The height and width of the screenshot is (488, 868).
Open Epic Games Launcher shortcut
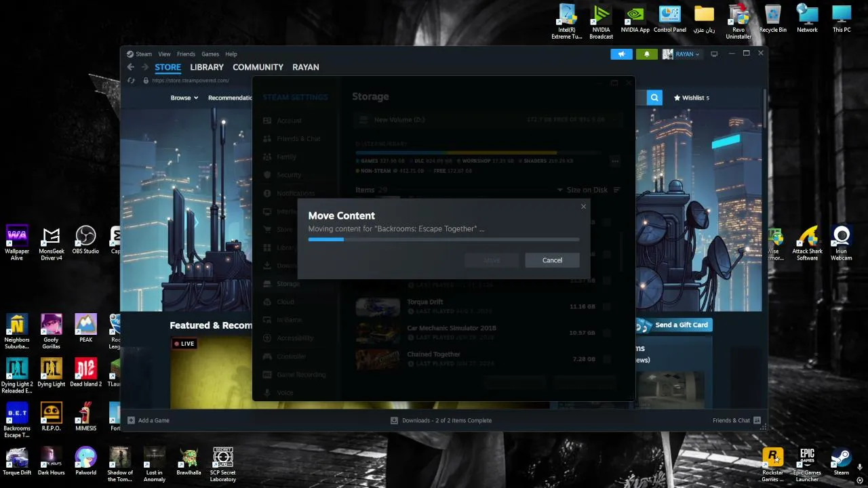coord(807,465)
